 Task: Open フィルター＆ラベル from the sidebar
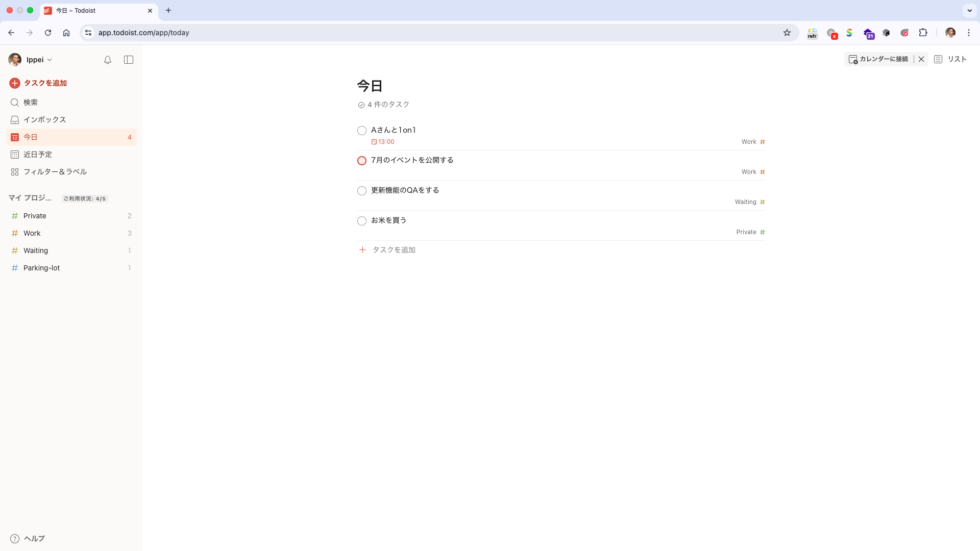coord(56,172)
